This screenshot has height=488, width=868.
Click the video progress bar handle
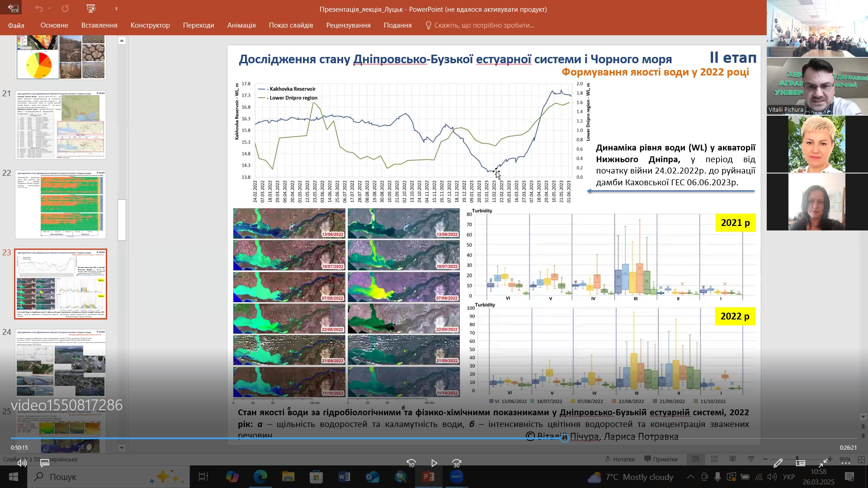[565, 438]
